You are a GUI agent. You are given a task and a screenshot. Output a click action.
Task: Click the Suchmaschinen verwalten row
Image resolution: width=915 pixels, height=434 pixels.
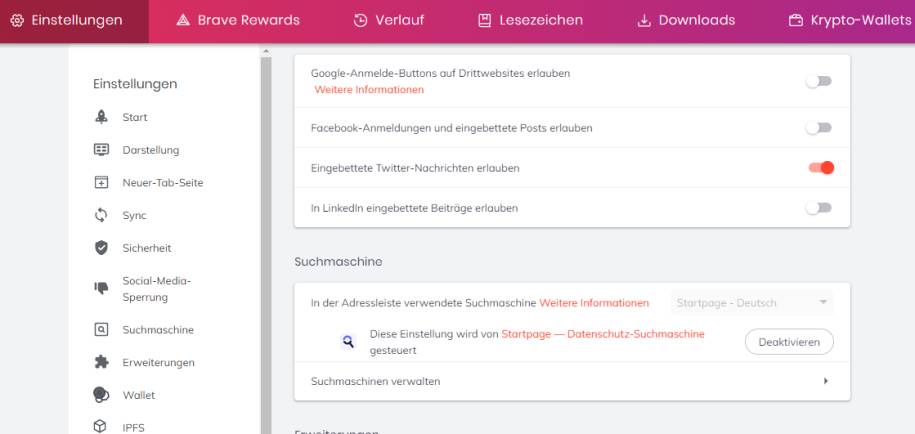572,381
